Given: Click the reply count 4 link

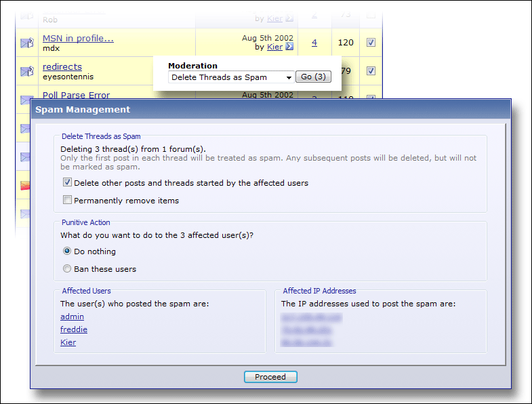Looking at the screenshot, I should tap(314, 43).
